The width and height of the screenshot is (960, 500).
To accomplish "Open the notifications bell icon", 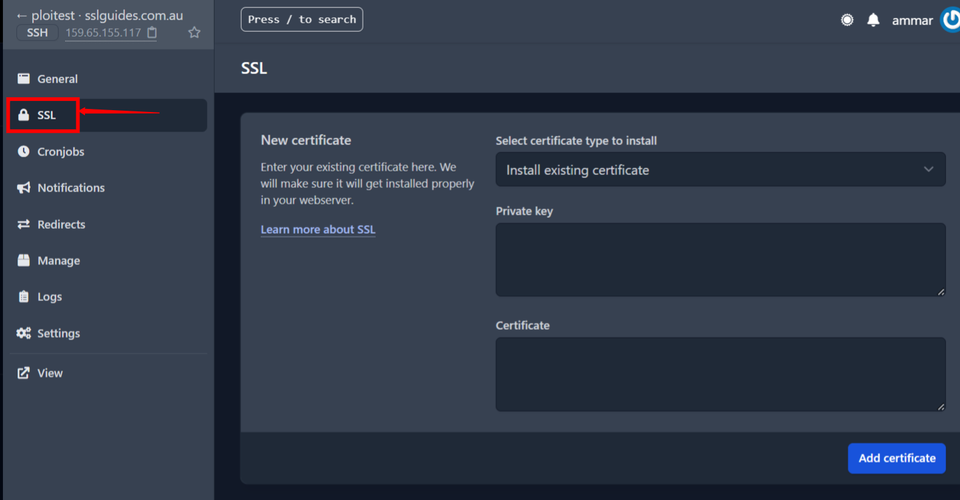I will 873,20.
